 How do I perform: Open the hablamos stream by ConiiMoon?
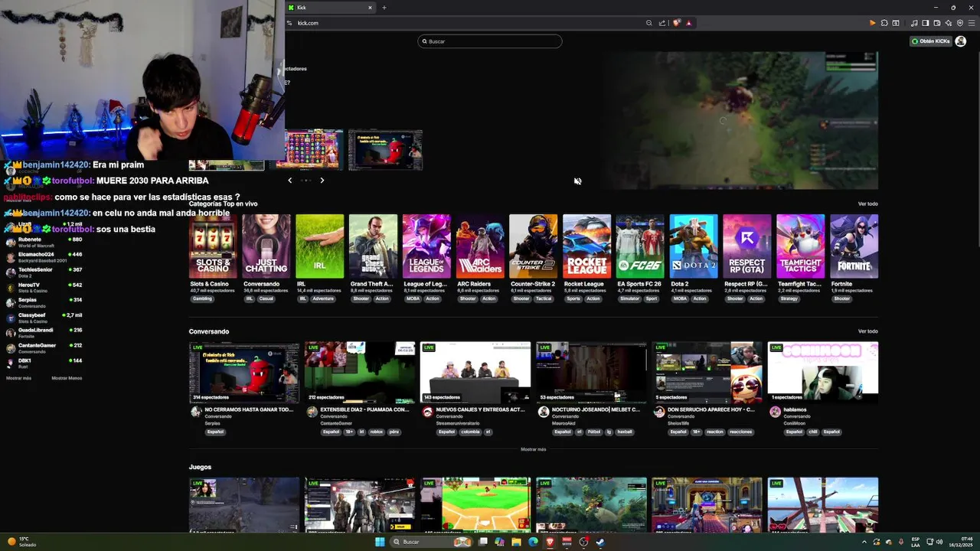coord(823,373)
